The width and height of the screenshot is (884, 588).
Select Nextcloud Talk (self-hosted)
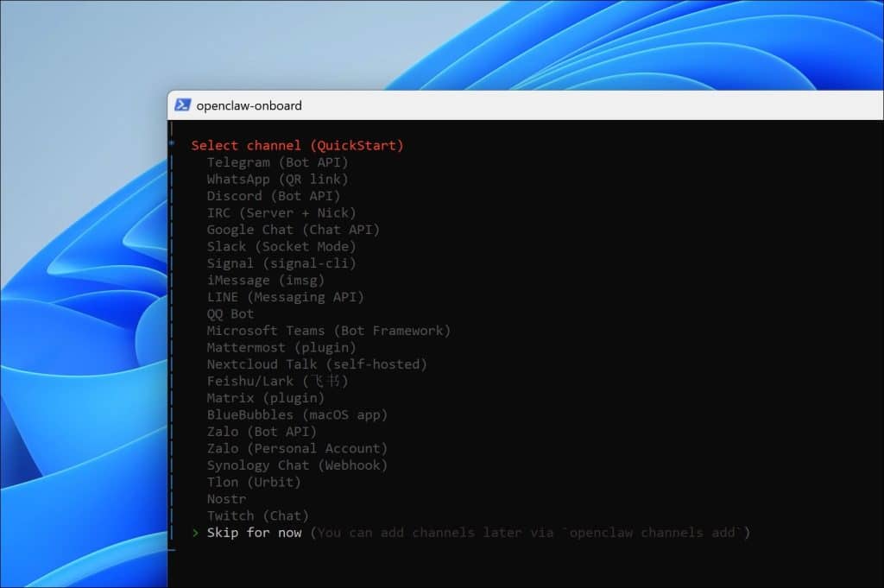(317, 364)
